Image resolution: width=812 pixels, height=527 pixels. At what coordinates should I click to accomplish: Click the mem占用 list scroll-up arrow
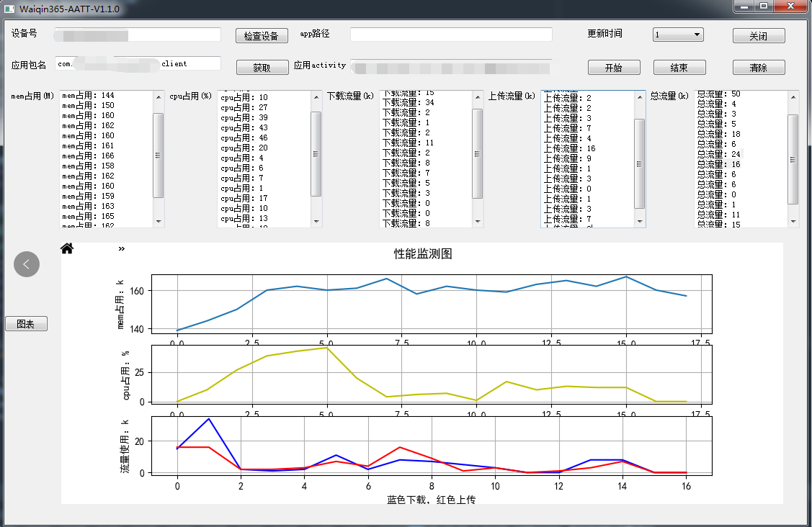point(159,96)
